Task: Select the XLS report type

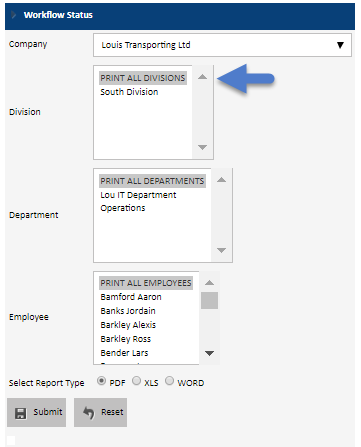Action: (136, 381)
